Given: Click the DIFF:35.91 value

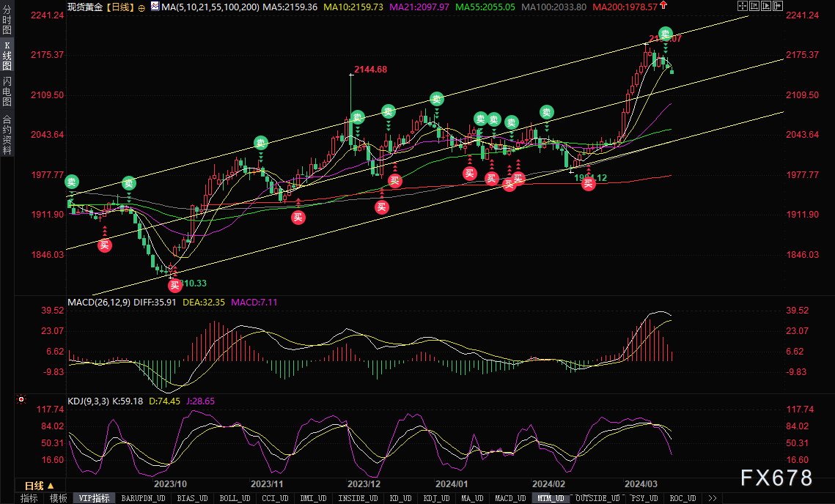Looking at the screenshot, I should 155,303.
